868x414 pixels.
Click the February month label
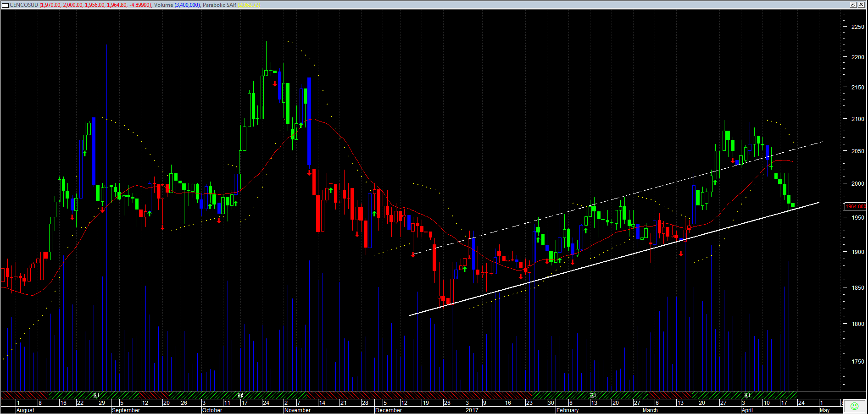568,410
